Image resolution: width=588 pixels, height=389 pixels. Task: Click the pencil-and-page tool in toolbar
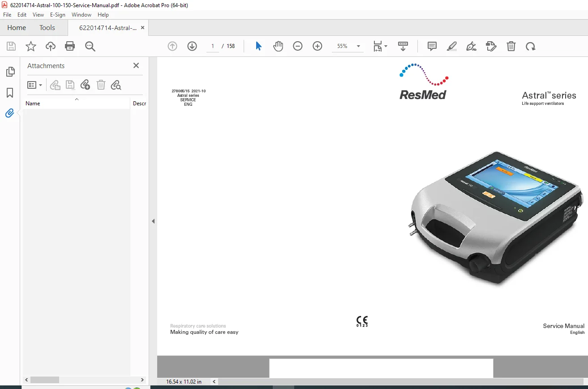pyautogui.click(x=491, y=46)
